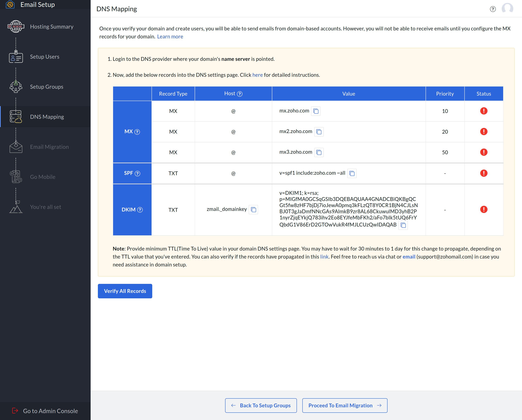This screenshot has width=522, height=420.
Task: Copy the zmail._domainkey host
Action: (253, 209)
